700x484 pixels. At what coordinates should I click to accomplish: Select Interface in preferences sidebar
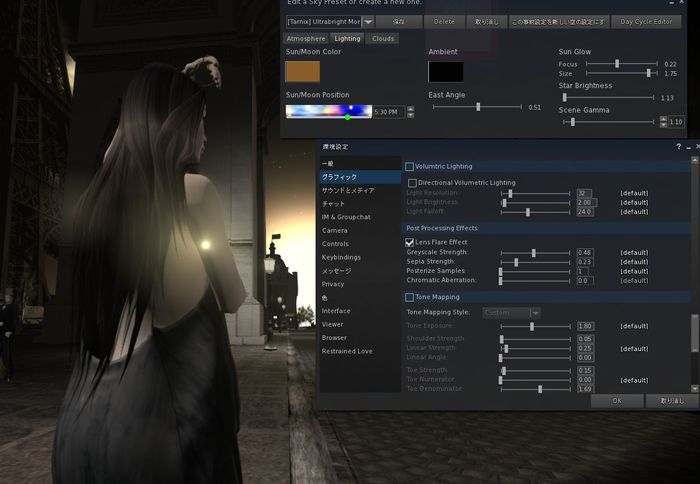pos(360,311)
